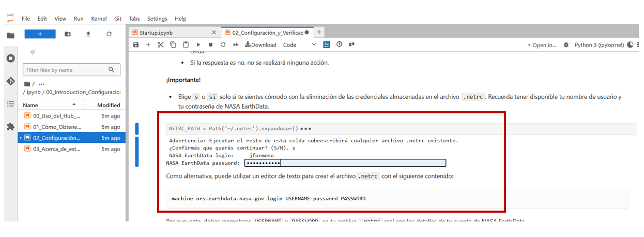Enable the debugger bug icon
Viewport: 644px width, 237px height.
click(x=566, y=45)
